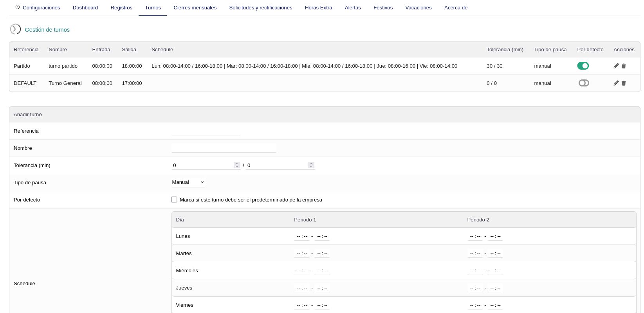Click the icon beside Configuraciones tab

coord(18,7)
